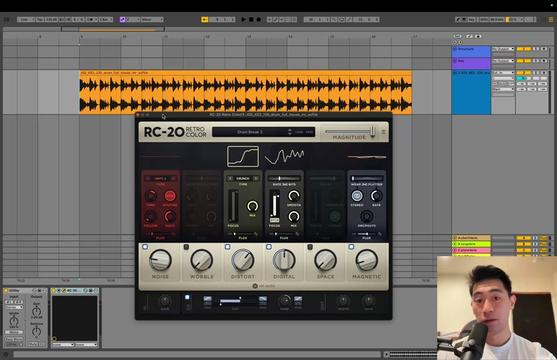Click the Digital module smooth knob
557x360 pixels.
[294, 195]
